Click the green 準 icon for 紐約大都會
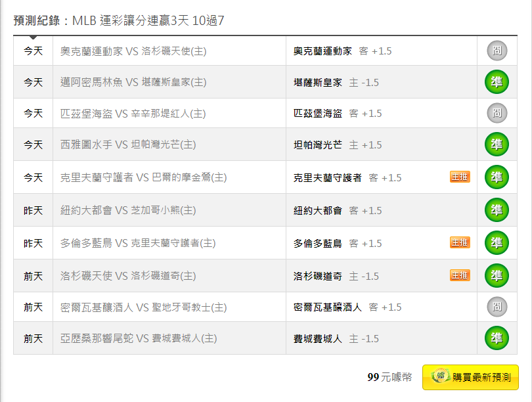The image size is (532, 402). pos(497,210)
